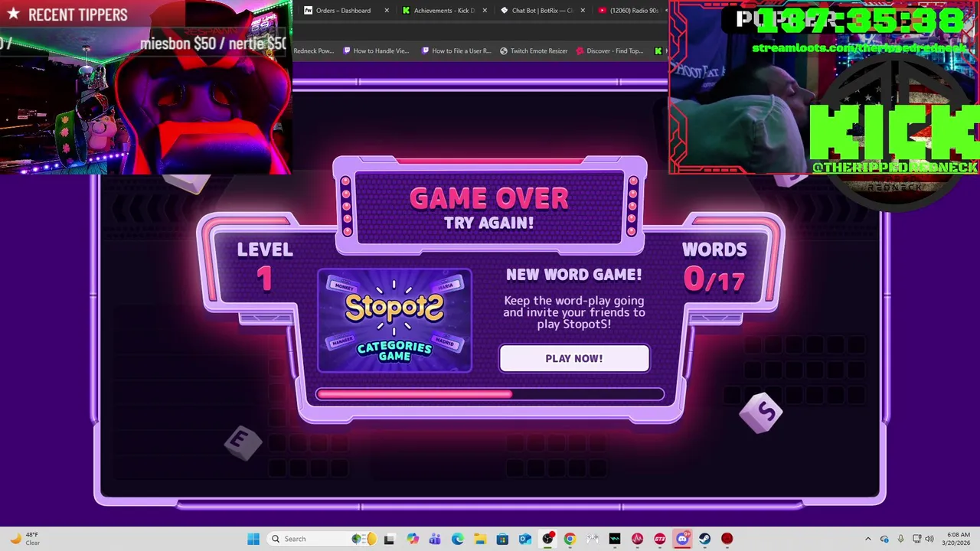Open Microsoft Edge from the taskbar
The height and width of the screenshot is (551, 980).
click(458, 539)
